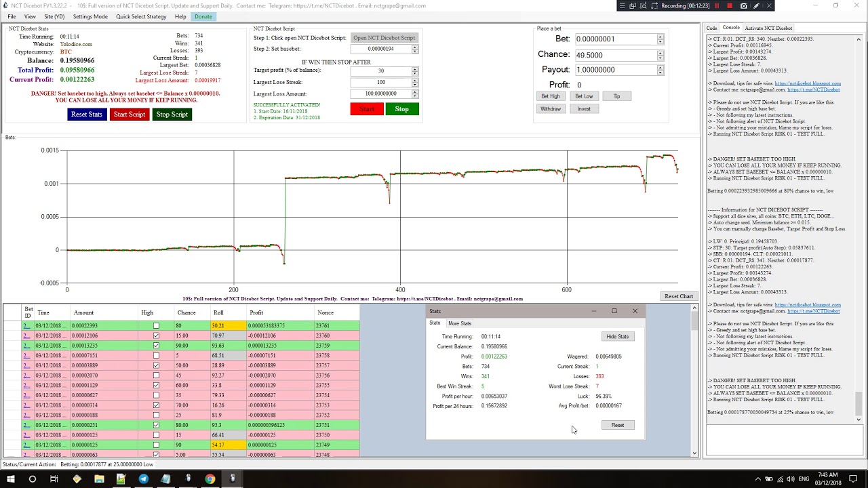
Task: Open bet ID link for nonce 23761
Action: [x=27, y=325]
